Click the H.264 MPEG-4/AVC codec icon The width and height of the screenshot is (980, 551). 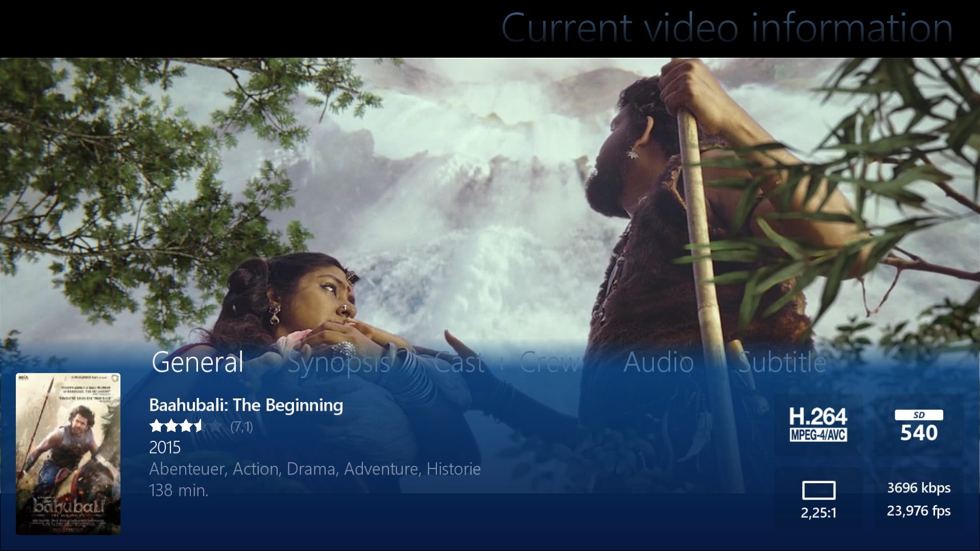(x=818, y=424)
